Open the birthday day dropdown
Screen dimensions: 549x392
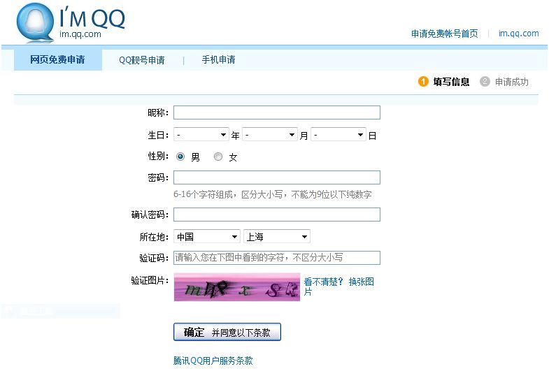tap(338, 135)
